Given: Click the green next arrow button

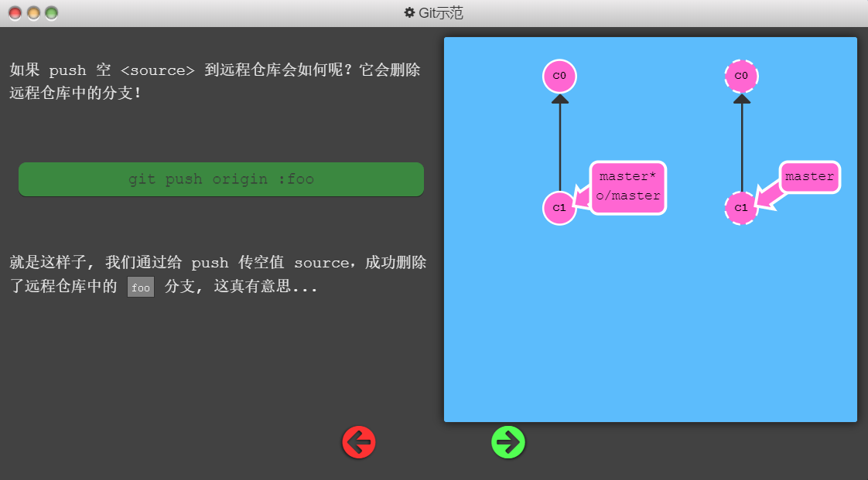Looking at the screenshot, I should 508,442.
